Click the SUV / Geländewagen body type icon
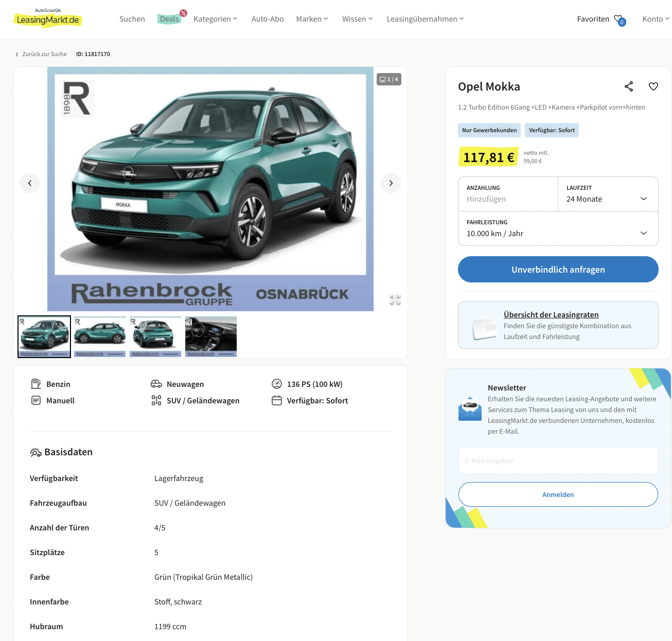This screenshot has width=672, height=641. pyautogui.click(x=156, y=400)
